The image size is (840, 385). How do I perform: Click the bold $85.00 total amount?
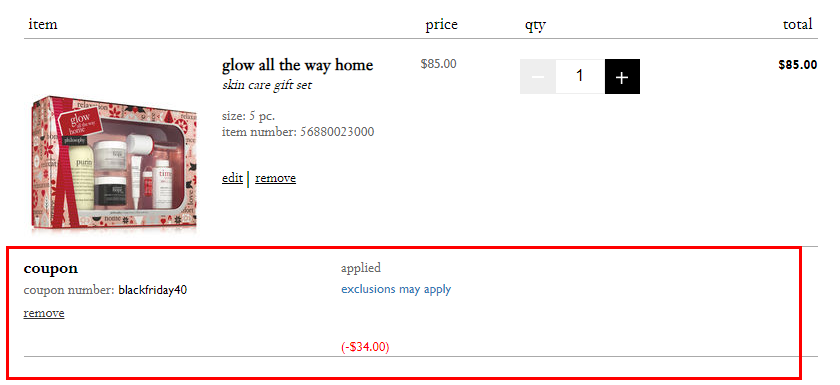[798, 65]
